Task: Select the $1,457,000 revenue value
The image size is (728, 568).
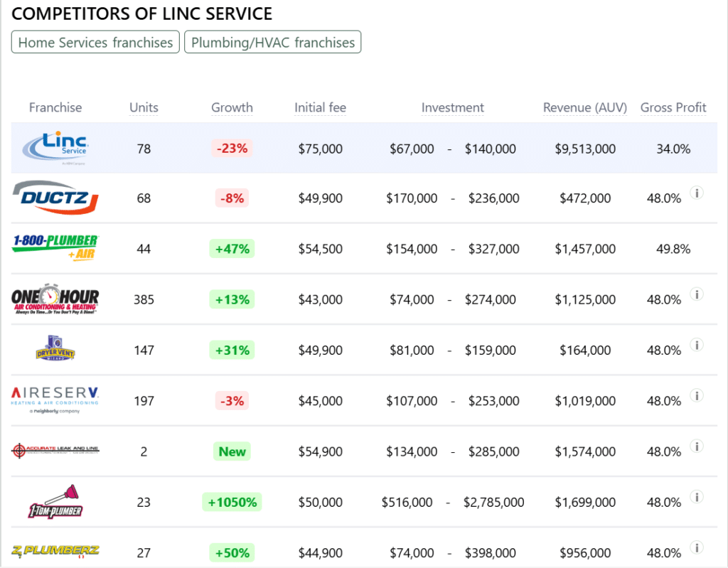Action: click(585, 249)
